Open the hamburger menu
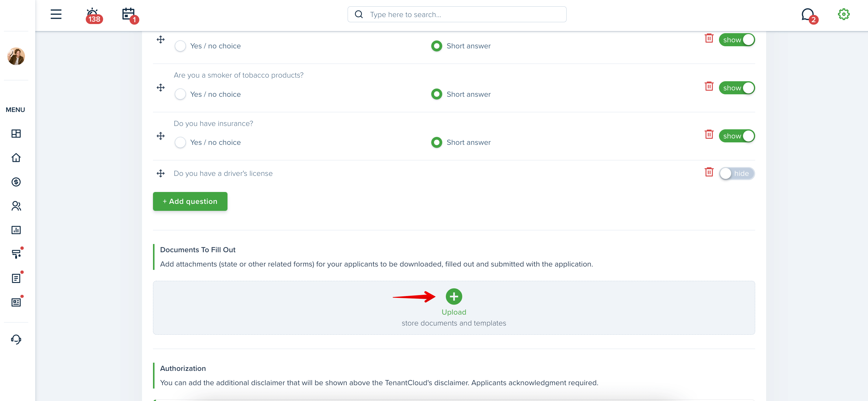 pyautogui.click(x=56, y=14)
